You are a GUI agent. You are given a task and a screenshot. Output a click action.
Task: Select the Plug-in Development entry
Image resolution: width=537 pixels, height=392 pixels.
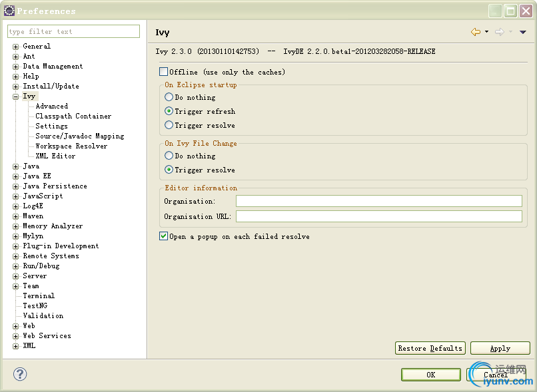[x=61, y=246]
